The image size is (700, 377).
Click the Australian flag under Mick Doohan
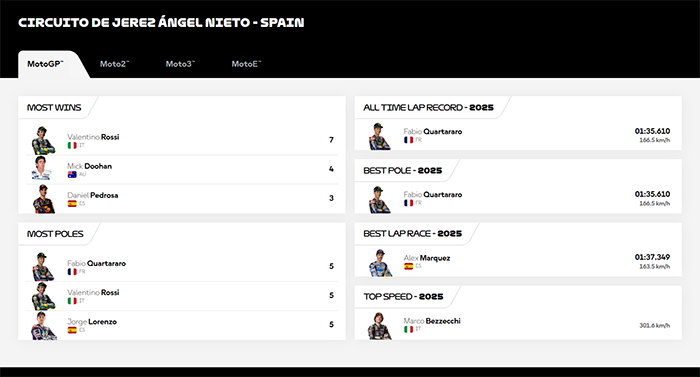[72, 175]
